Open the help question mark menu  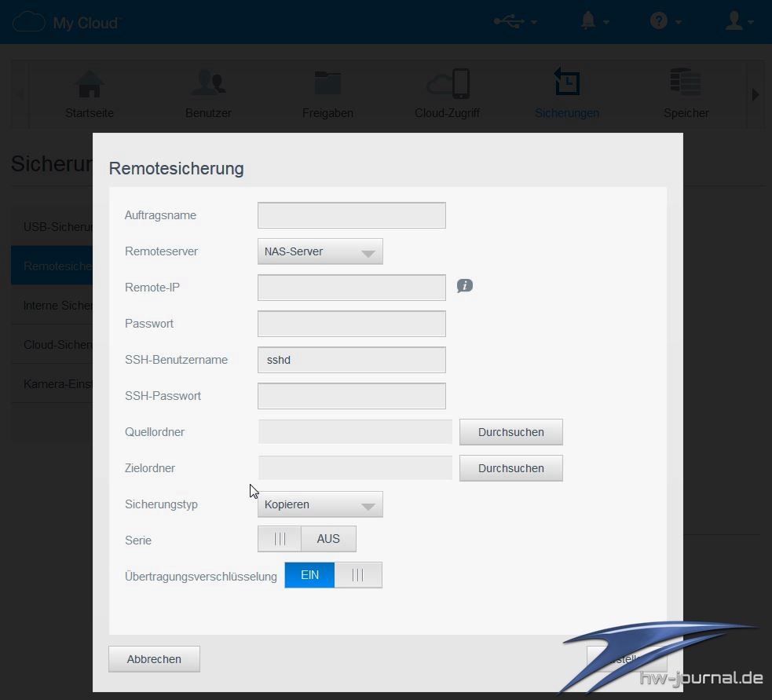click(x=659, y=21)
